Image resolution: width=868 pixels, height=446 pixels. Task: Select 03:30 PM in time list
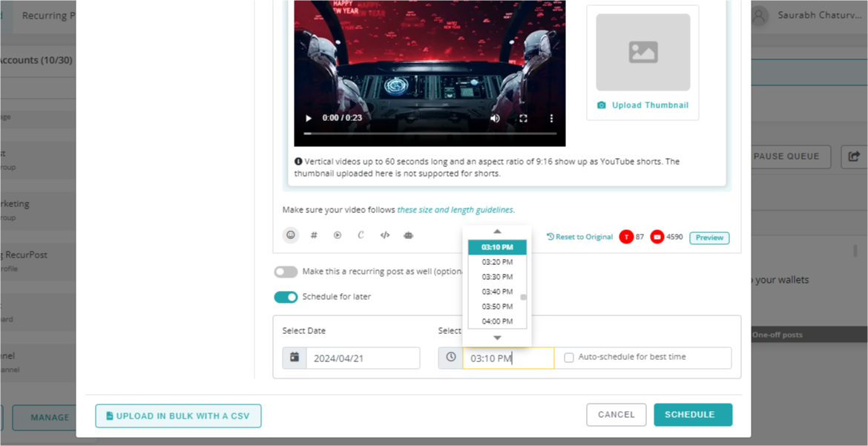tap(497, 277)
